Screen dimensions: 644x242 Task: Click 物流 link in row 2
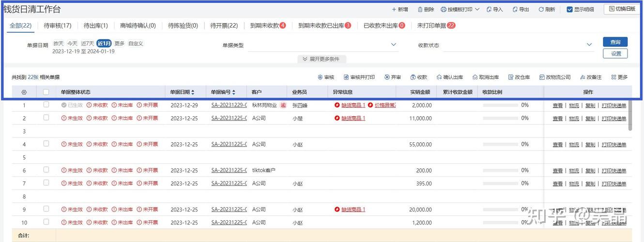574,119
